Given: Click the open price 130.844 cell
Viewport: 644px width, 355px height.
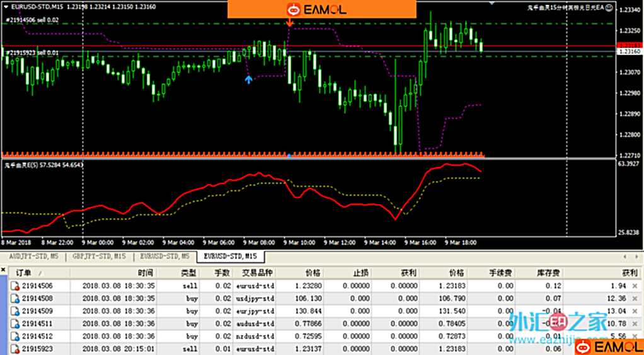Looking at the screenshot, I should (x=309, y=311).
